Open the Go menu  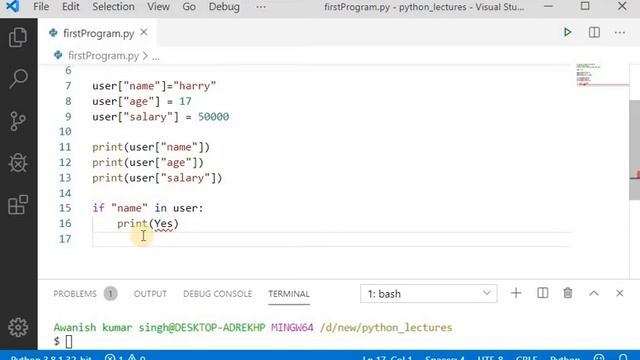click(x=189, y=7)
